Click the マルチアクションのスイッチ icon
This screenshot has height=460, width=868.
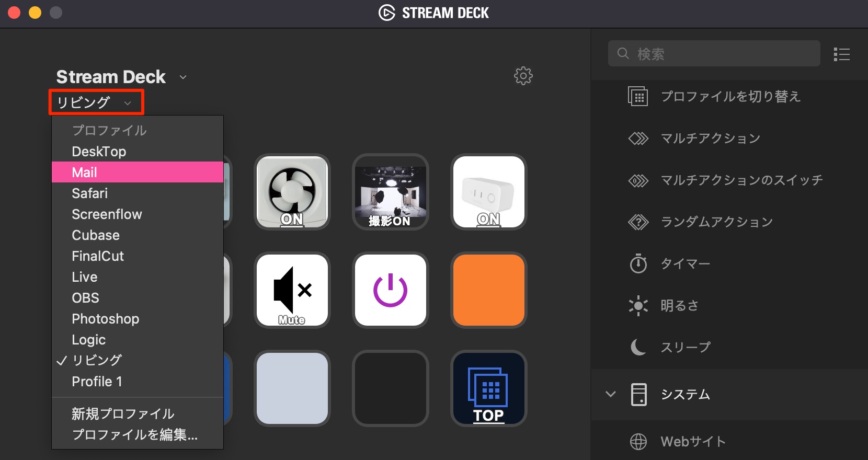638,180
